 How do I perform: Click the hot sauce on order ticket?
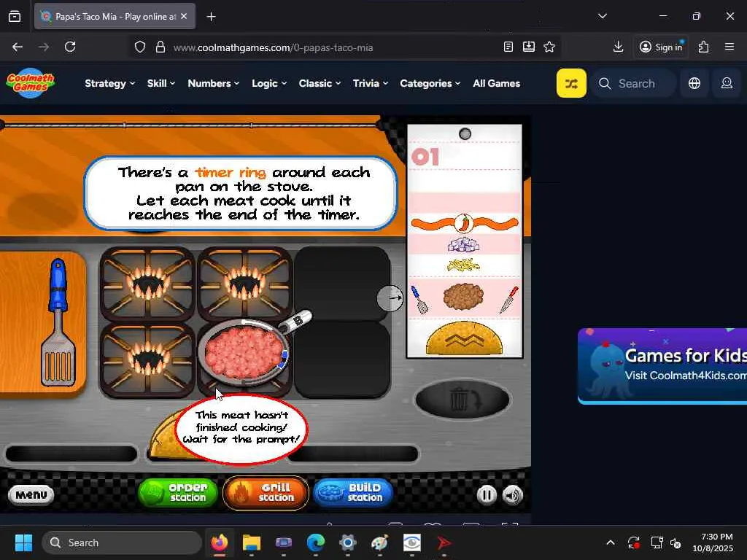[x=464, y=223]
